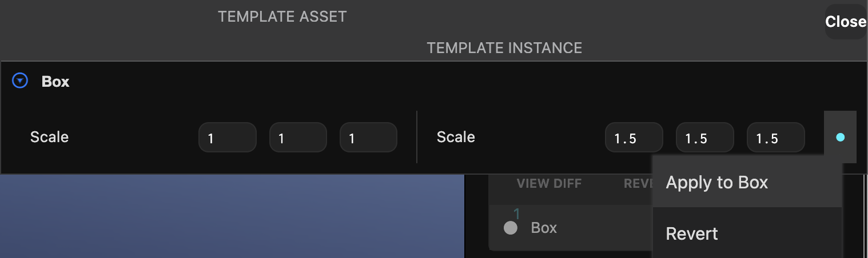Click the first Template Instance Scale field
The image size is (868, 258).
634,138
